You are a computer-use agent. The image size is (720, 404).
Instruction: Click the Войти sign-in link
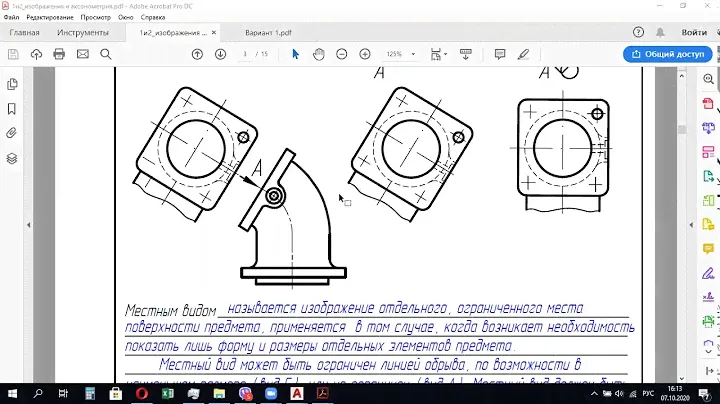point(693,32)
